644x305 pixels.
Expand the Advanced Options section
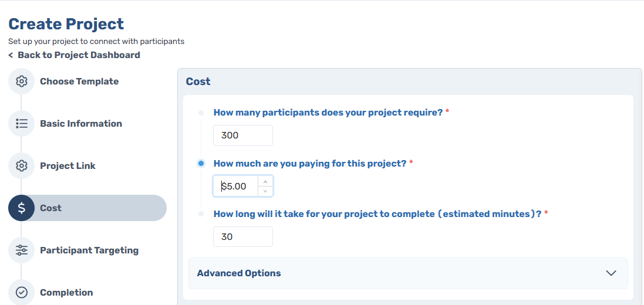239,273
